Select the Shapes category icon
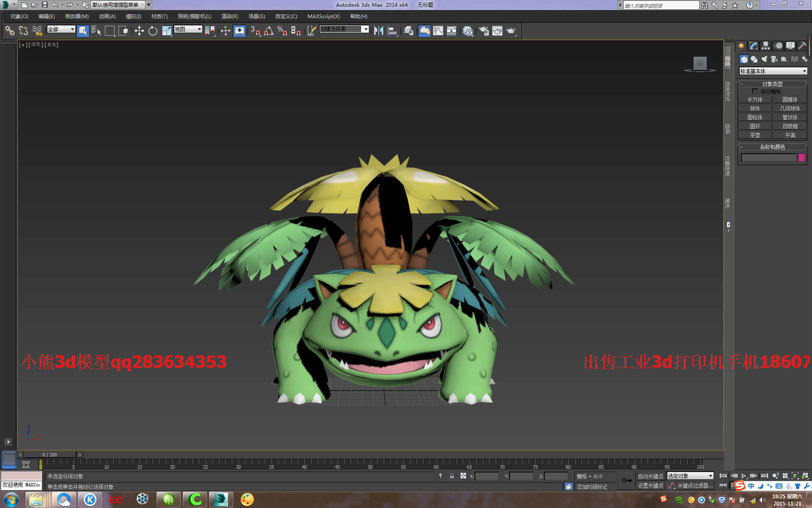Viewport: 812px width, 508px height. tap(754, 59)
